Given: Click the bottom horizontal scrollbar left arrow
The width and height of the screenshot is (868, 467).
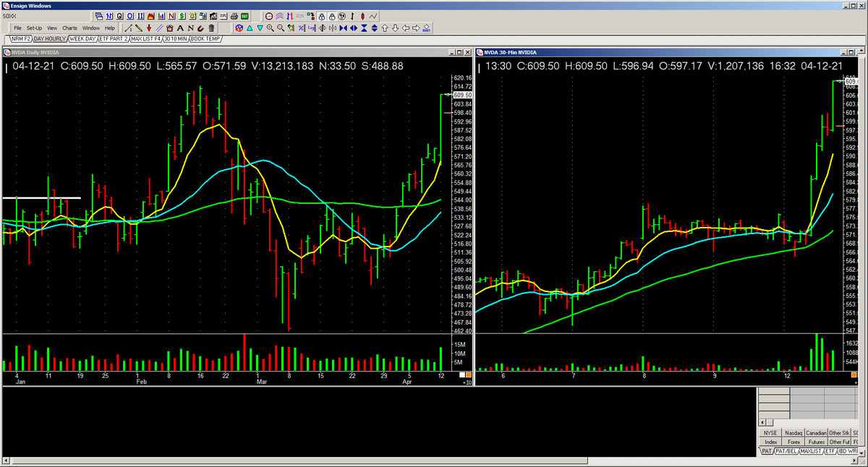Looking at the screenshot, I should [7, 460].
